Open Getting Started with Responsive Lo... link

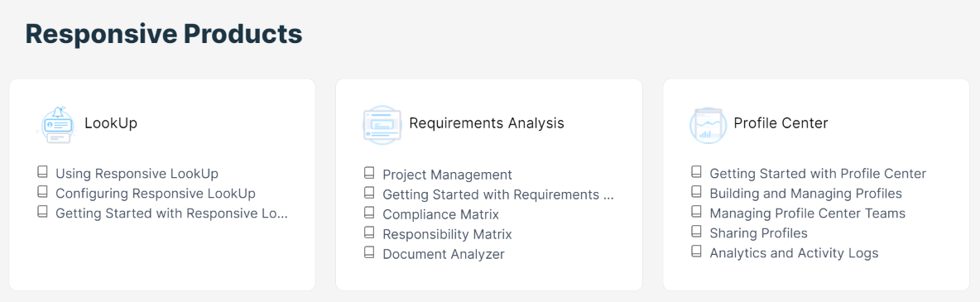pos(171,213)
